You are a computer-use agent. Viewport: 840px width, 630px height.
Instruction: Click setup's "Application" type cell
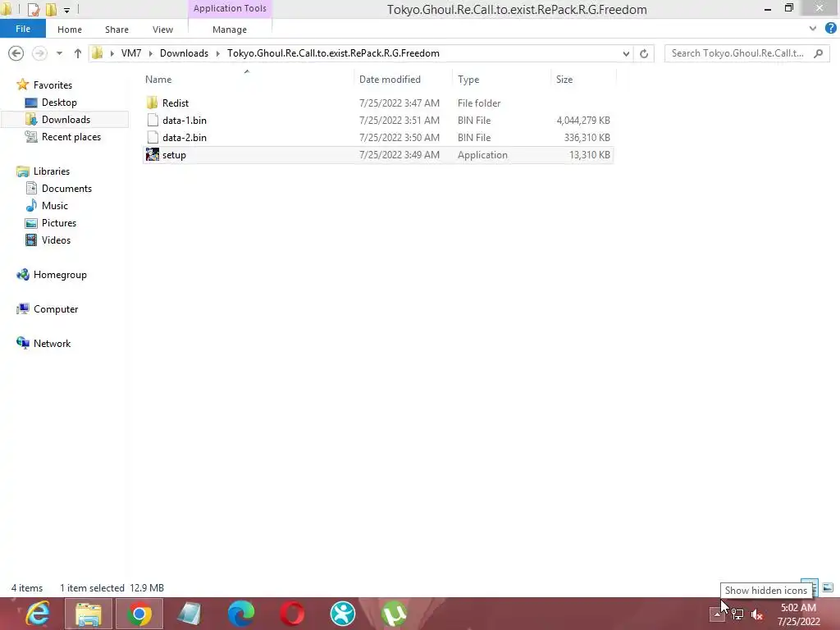tap(482, 155)
